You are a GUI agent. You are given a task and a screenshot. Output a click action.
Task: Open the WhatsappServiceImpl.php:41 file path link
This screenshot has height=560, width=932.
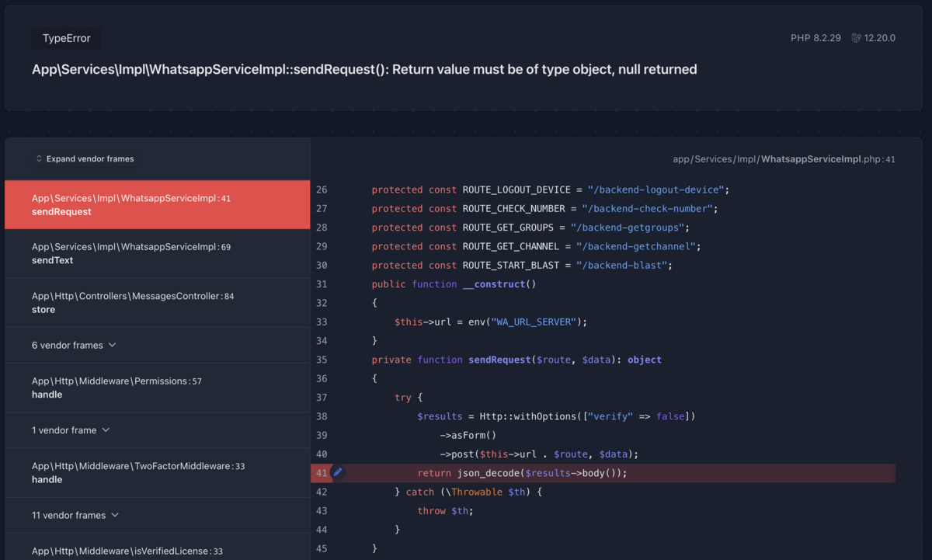click(x=784, y=159)
